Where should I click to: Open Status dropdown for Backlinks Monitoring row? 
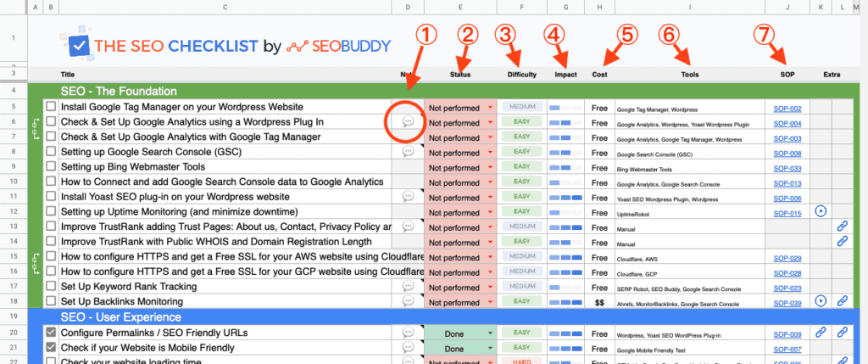click(x=491, y=303)
